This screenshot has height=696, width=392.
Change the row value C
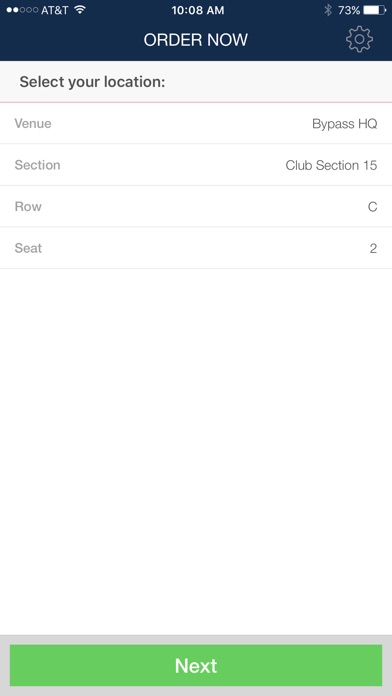click(372, 207)
